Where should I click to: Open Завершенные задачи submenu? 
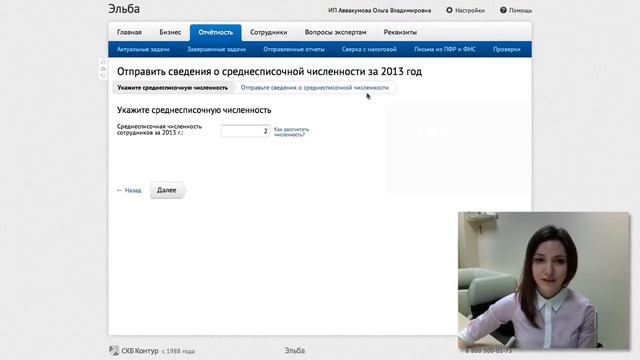click(216, 49)
